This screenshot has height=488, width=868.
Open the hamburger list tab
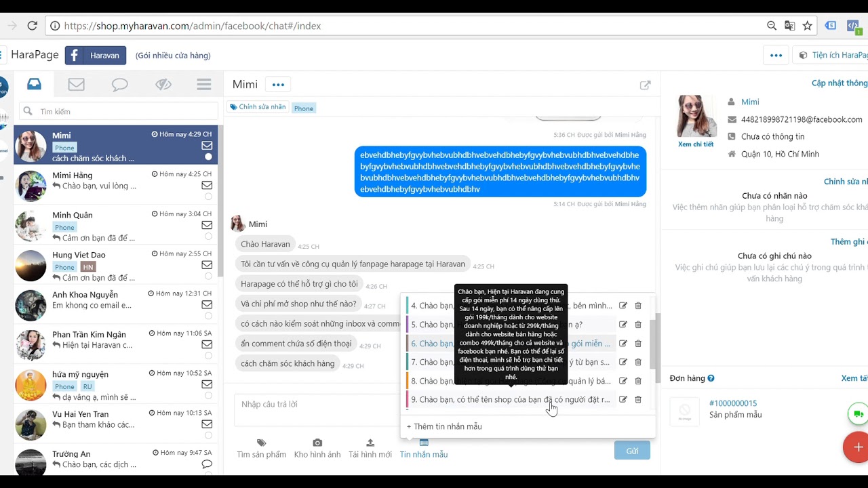pos(204,84)
